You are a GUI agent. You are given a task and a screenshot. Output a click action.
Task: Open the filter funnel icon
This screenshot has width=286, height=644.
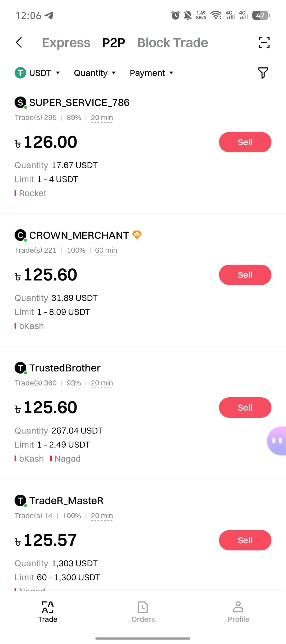click(263, 73)
